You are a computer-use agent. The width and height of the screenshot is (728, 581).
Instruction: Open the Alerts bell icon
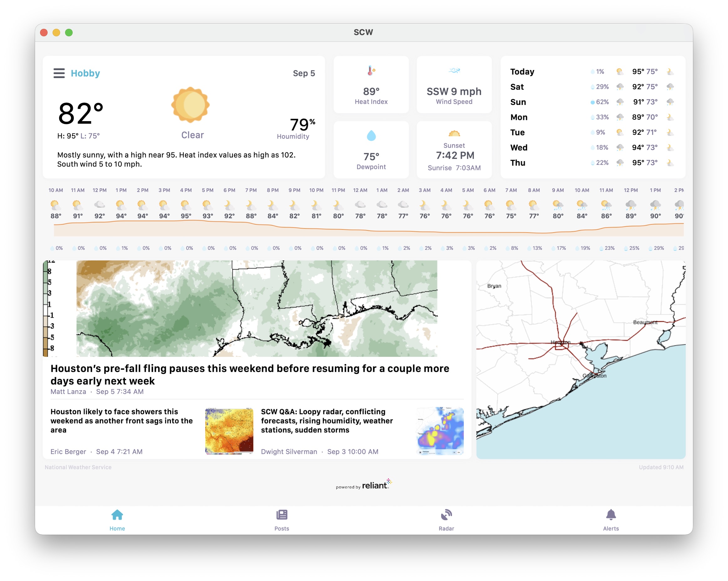(611, 515)
